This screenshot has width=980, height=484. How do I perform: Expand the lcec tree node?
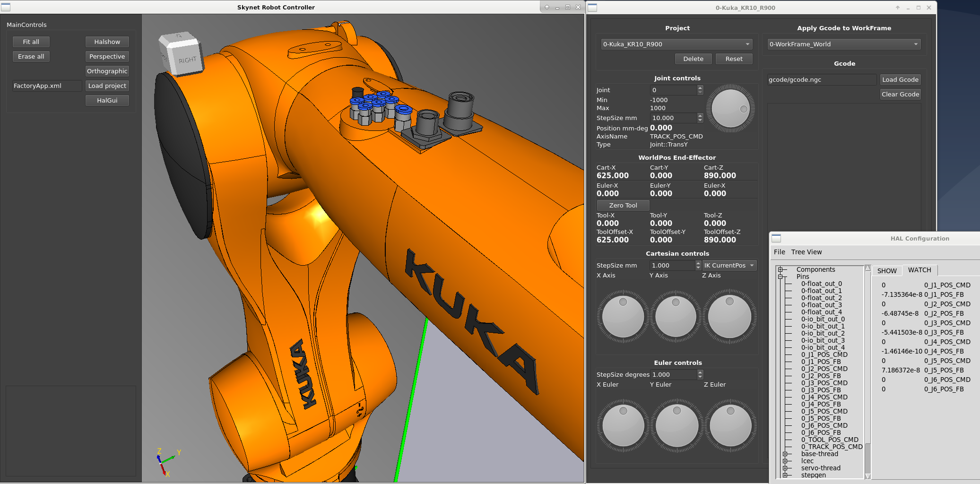[785, 461]
